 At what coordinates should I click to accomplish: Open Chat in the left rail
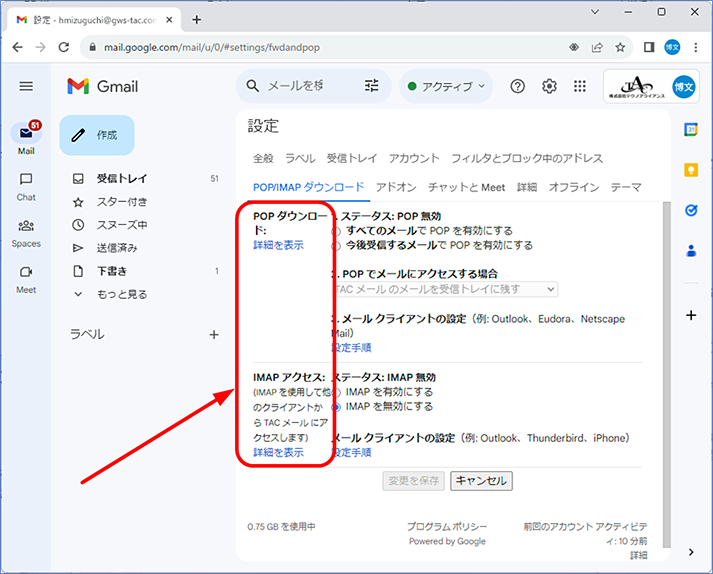pos(26,187)
